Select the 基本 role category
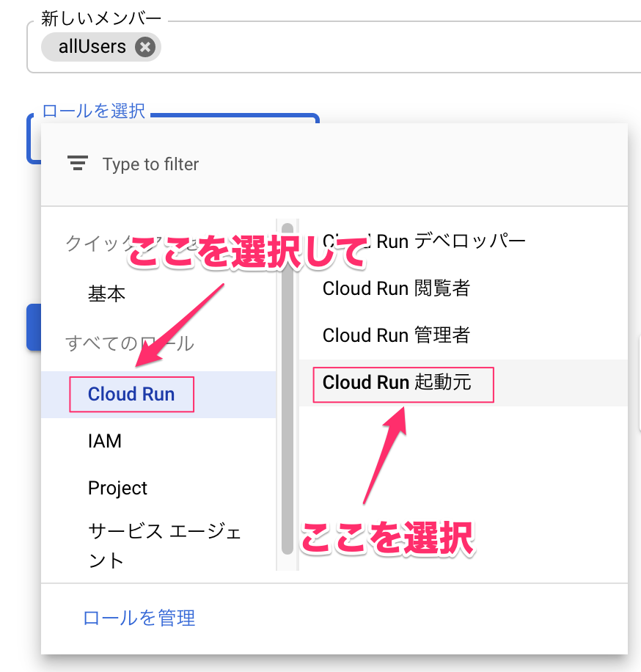The width and height of the screenshot is (641, 672). pos(158,294)
